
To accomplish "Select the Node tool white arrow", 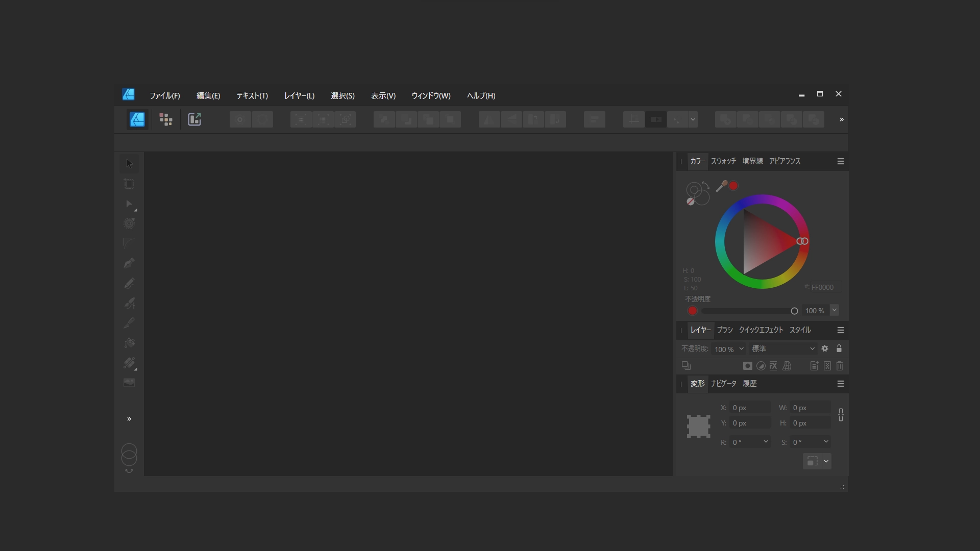I will [x=129, y=204].
